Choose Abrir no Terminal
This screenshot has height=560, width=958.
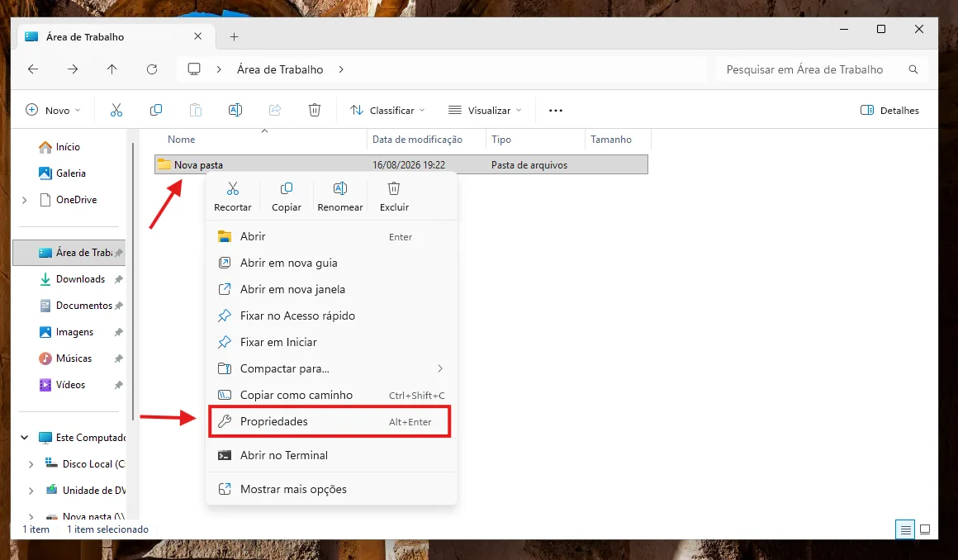tap(332, 455)
